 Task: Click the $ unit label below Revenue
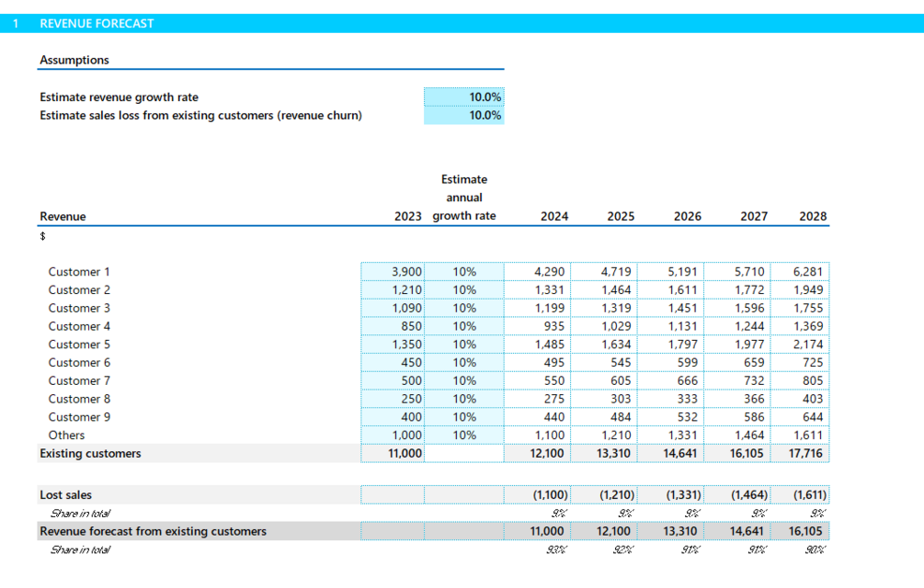[x=42, y=236]
